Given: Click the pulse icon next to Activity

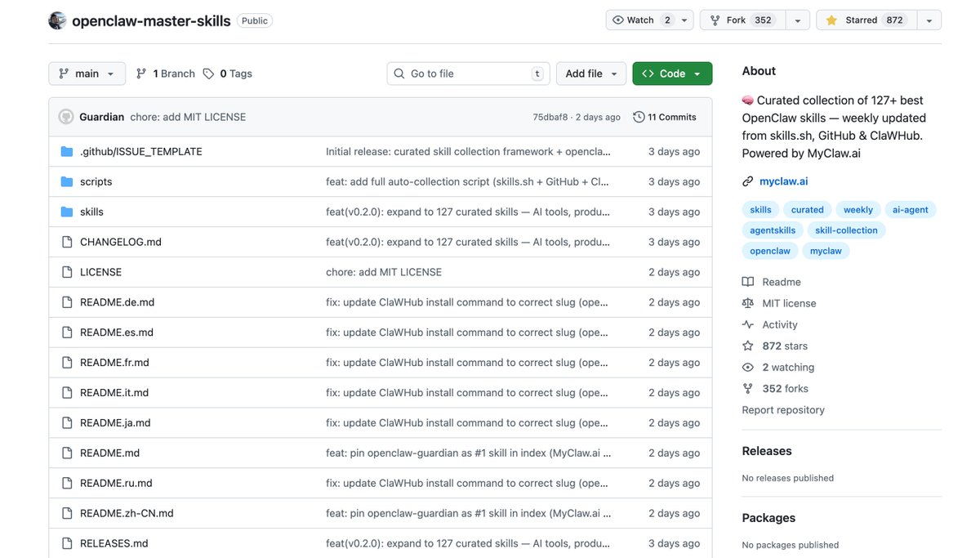Looking at the screenshot, I should click(748, 324).
